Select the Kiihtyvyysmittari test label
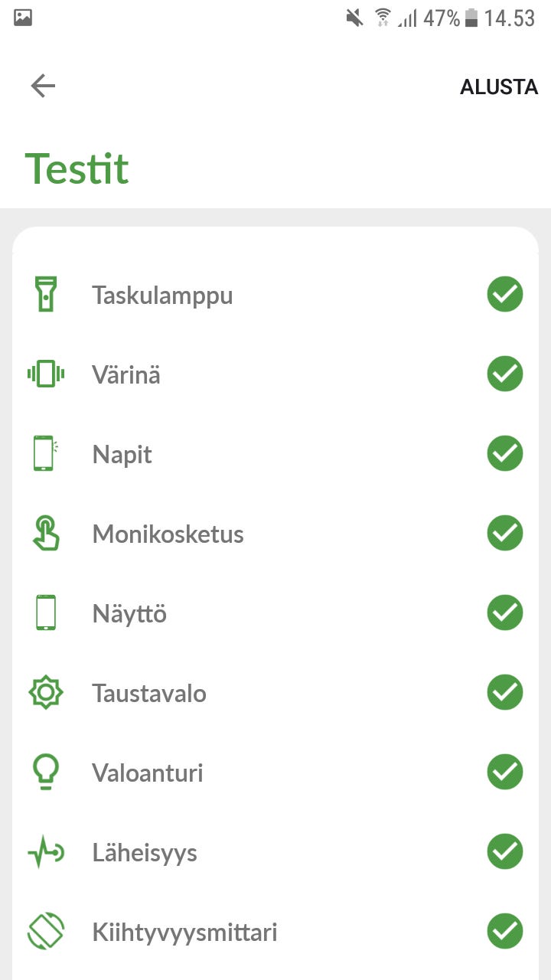 (x=184, y=933)
